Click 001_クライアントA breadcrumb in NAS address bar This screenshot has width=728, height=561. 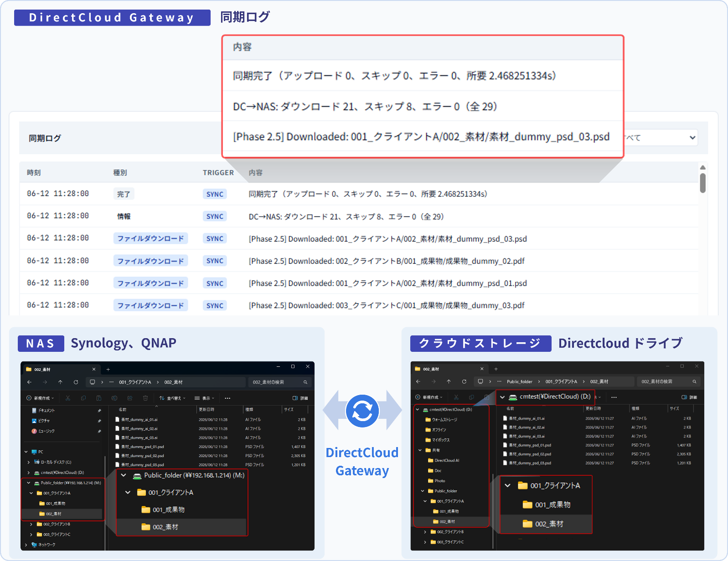coord(135,382)
